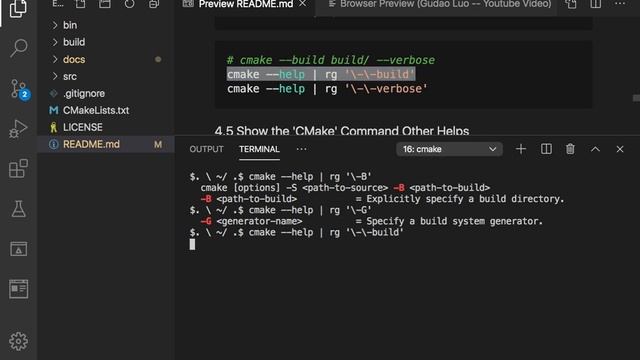The width and height of the screenshot is (640, 360).
Task: Click the 'cmake --help | rg verbose' code line
Action: [327, 89]
